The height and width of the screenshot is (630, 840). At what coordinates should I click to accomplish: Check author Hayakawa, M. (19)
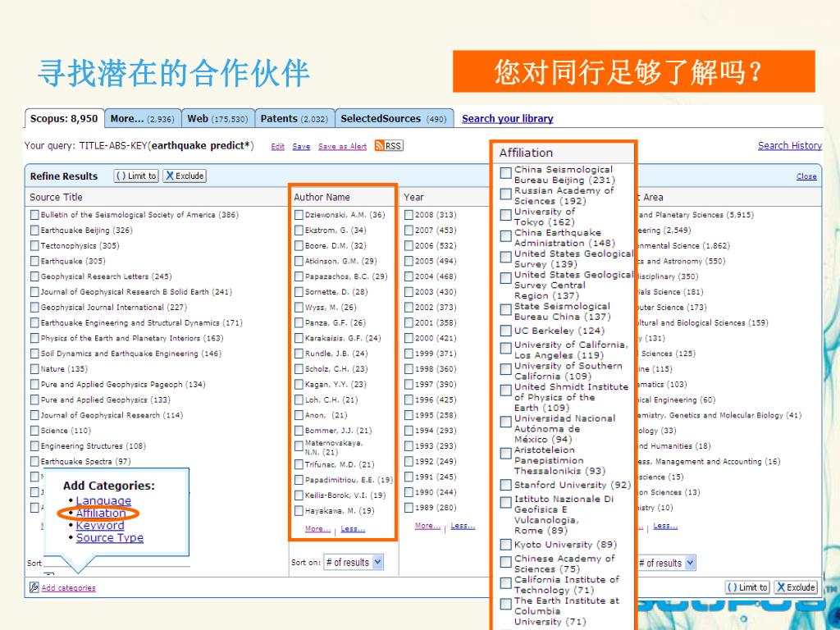coord(299,510)
